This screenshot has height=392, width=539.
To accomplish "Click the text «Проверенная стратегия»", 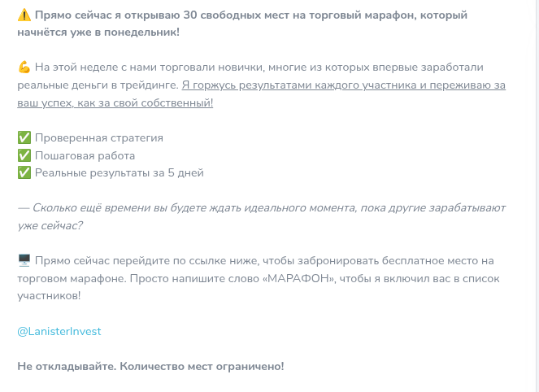I will (x=98, y=137).
